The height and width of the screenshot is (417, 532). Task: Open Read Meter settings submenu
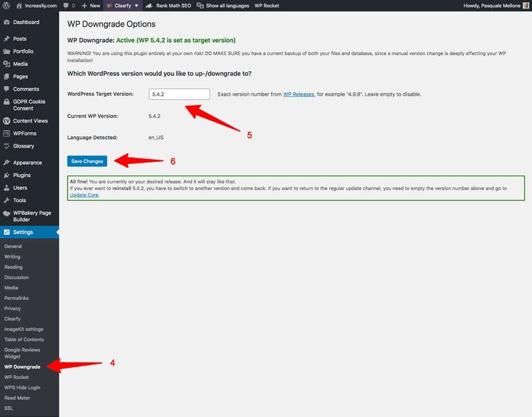17,398
